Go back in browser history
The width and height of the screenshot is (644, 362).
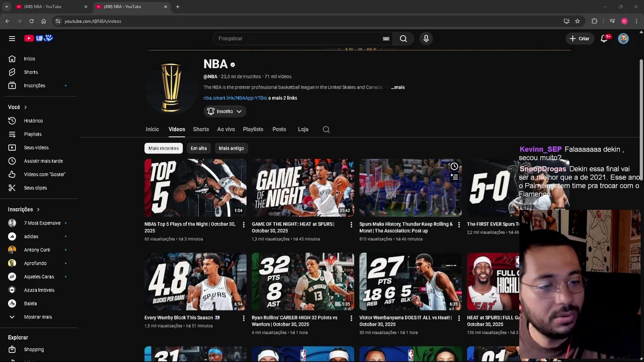pyautogui.click(x=7, y=21)
